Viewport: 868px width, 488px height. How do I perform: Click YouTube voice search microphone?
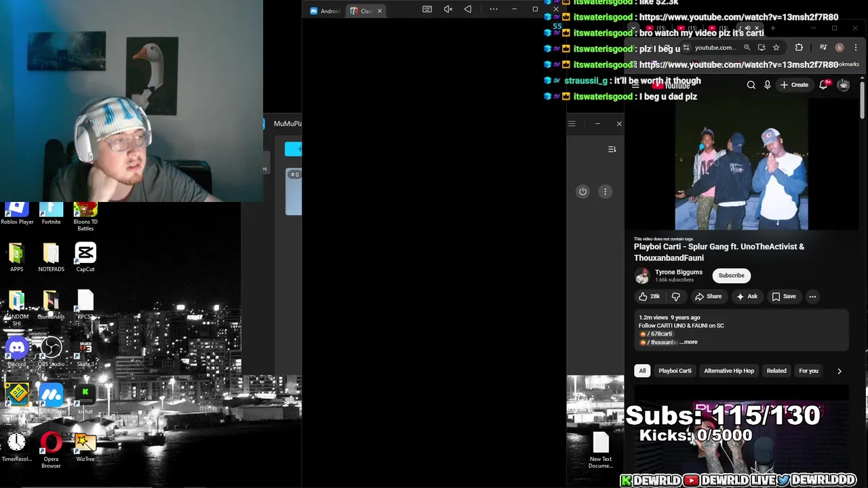coord(768,85)
